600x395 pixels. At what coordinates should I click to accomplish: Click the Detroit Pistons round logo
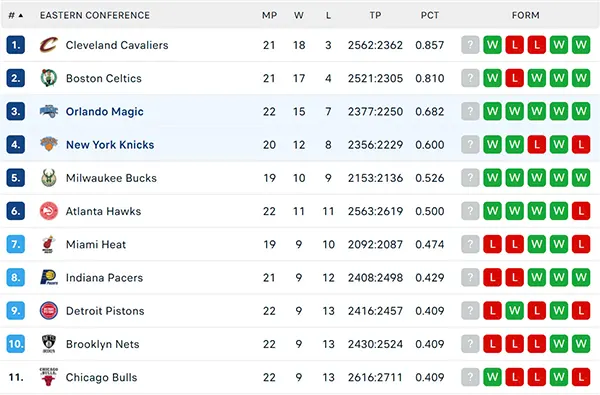point(49,310)
